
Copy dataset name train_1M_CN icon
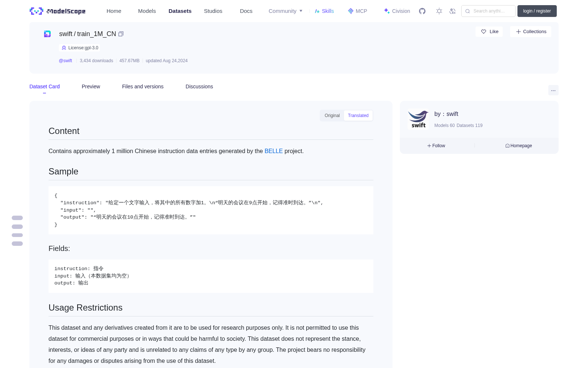[121, 34]
